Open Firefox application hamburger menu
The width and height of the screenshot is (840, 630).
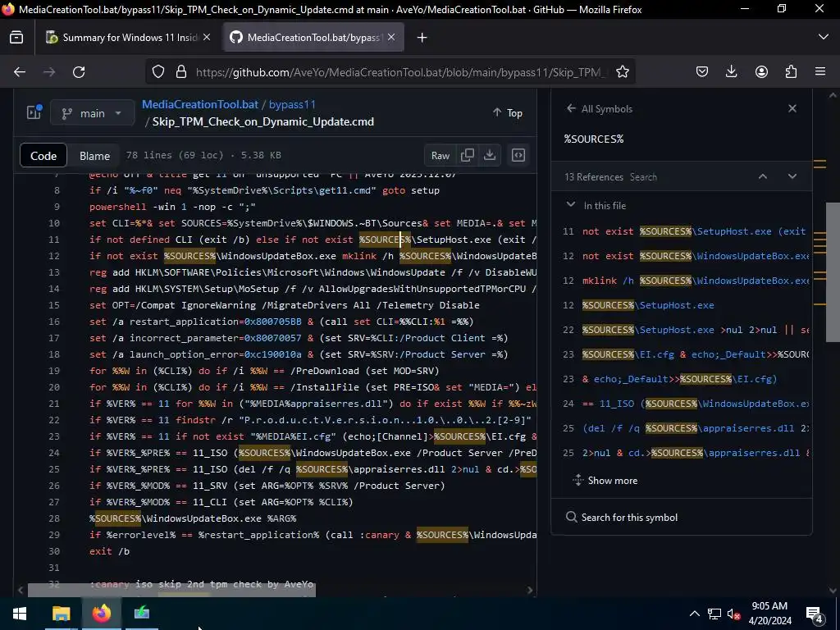pos(820,72)
